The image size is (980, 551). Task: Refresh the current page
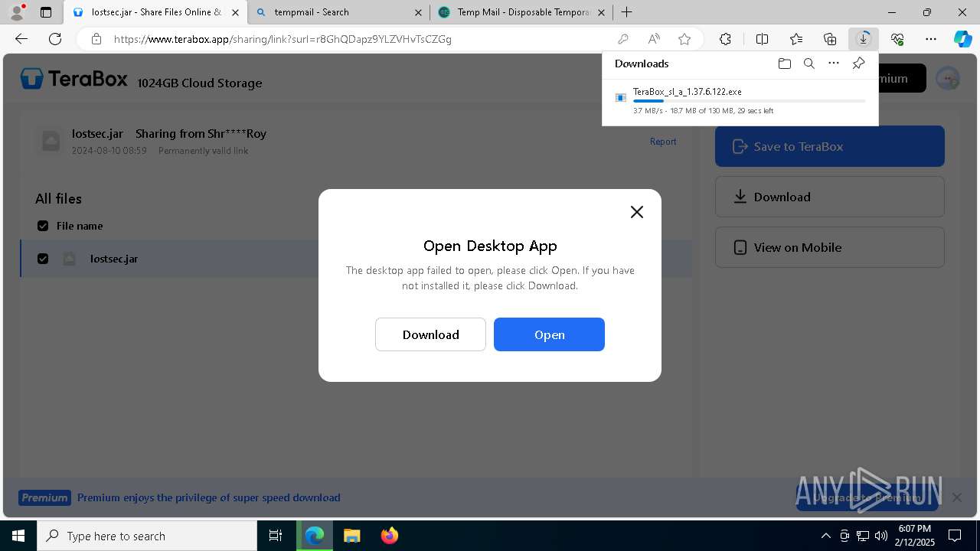coord(55,39)
